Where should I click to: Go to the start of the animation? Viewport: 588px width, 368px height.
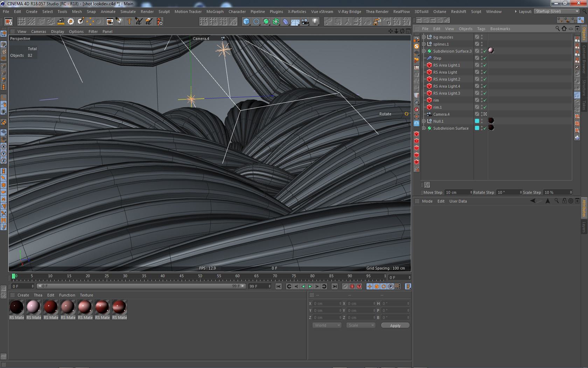(x=279, y=286)
